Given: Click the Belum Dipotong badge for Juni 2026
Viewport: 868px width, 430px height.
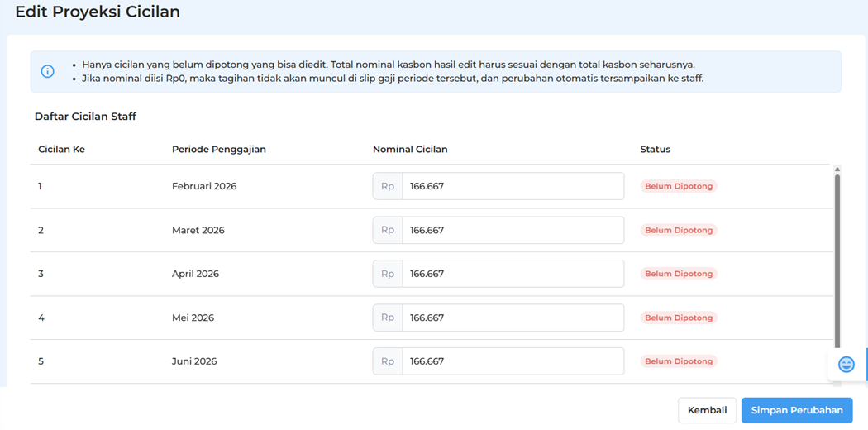Looking at the screenshot, I should click(678, 361).
